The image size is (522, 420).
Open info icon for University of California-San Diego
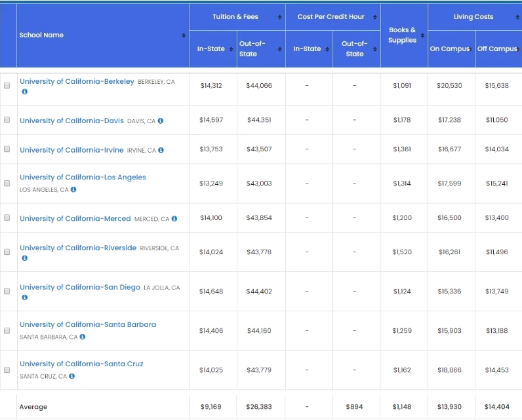pyautogui.click(x=25, y=297)
